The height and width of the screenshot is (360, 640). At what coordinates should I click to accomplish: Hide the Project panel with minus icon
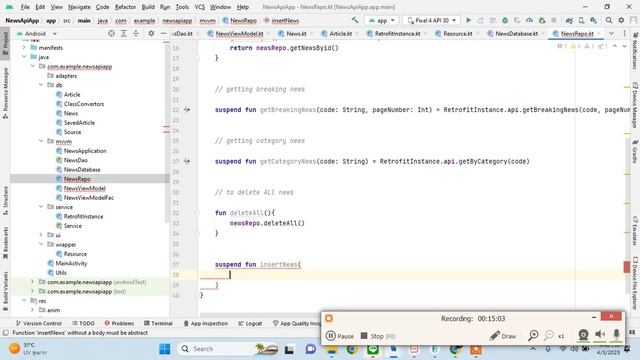point(163,33)
